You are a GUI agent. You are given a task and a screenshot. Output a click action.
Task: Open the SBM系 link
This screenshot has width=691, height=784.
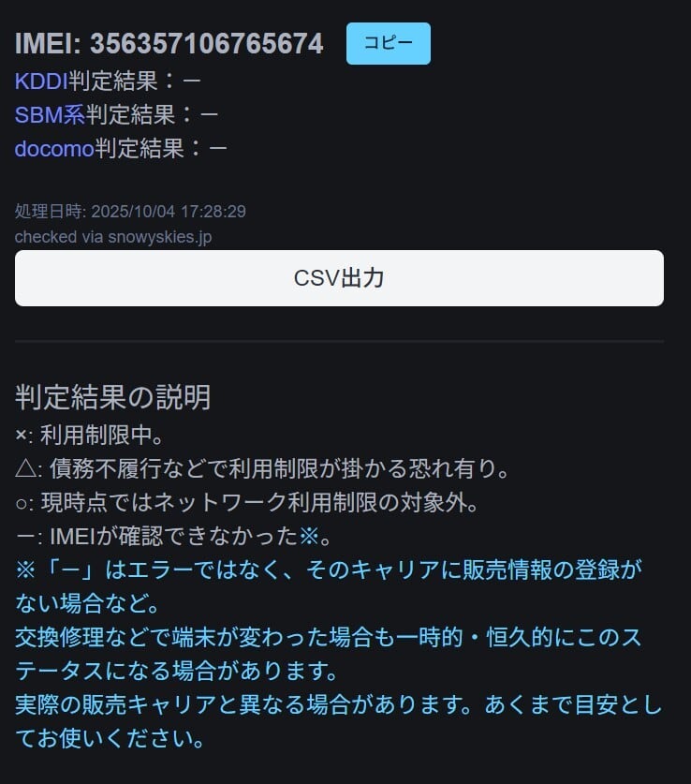point(50,115)
